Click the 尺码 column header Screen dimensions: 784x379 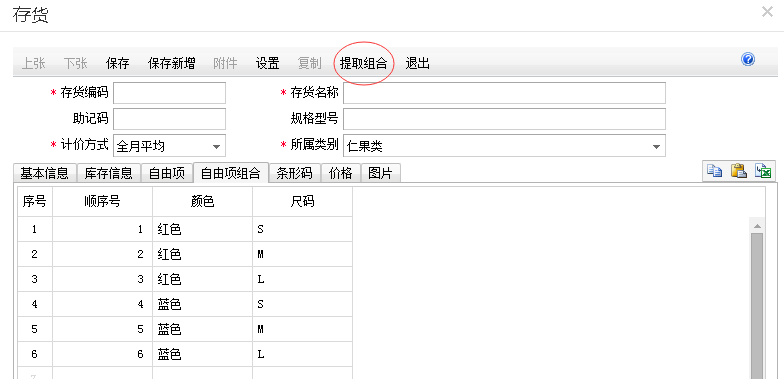(302, 202)
